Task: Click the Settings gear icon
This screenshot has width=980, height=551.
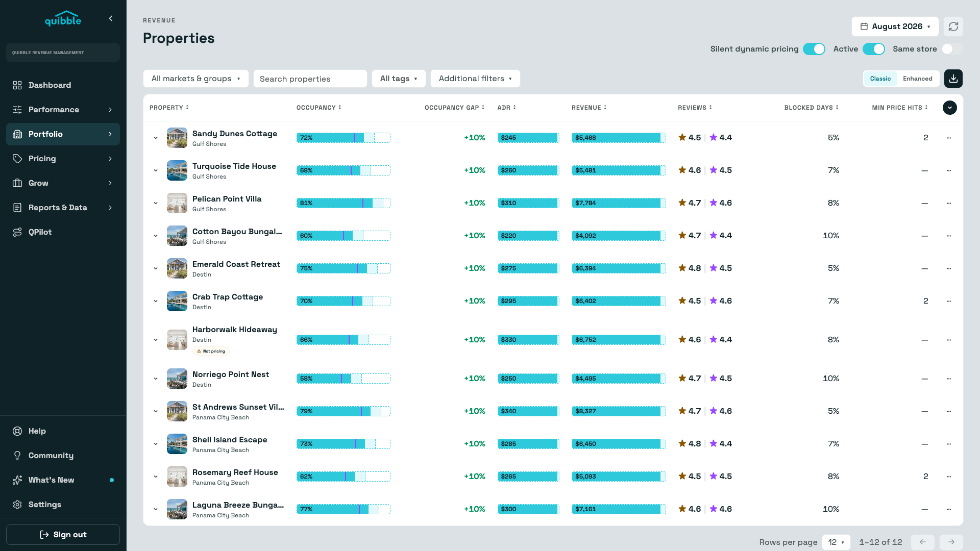Action: click(x=17, y=505)
